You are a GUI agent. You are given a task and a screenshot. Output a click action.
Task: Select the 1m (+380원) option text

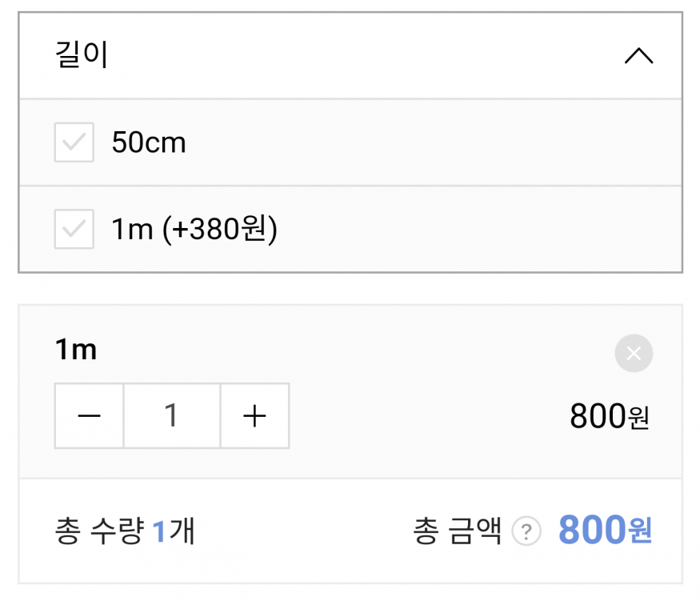point(194,229)
